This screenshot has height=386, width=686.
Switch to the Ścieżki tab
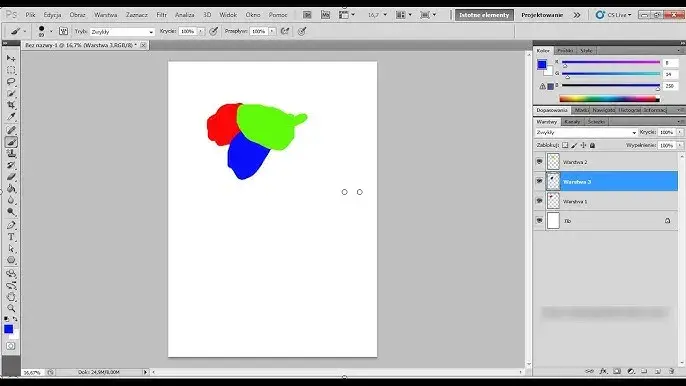point(596,122)
